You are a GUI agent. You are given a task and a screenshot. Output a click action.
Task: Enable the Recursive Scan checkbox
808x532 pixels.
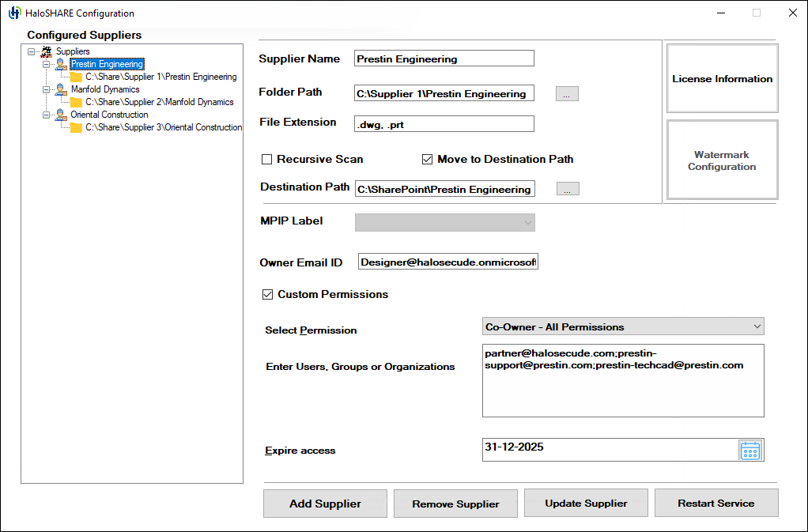(266, 159)
